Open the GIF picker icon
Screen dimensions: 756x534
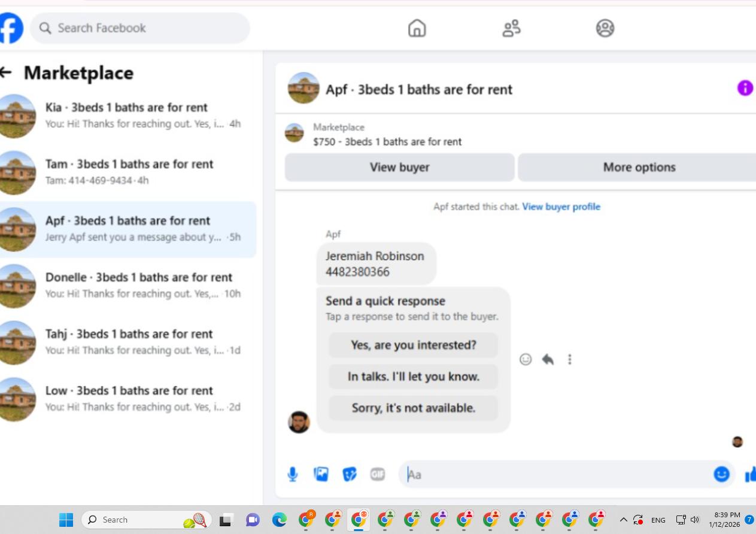[x=377, y=475]
